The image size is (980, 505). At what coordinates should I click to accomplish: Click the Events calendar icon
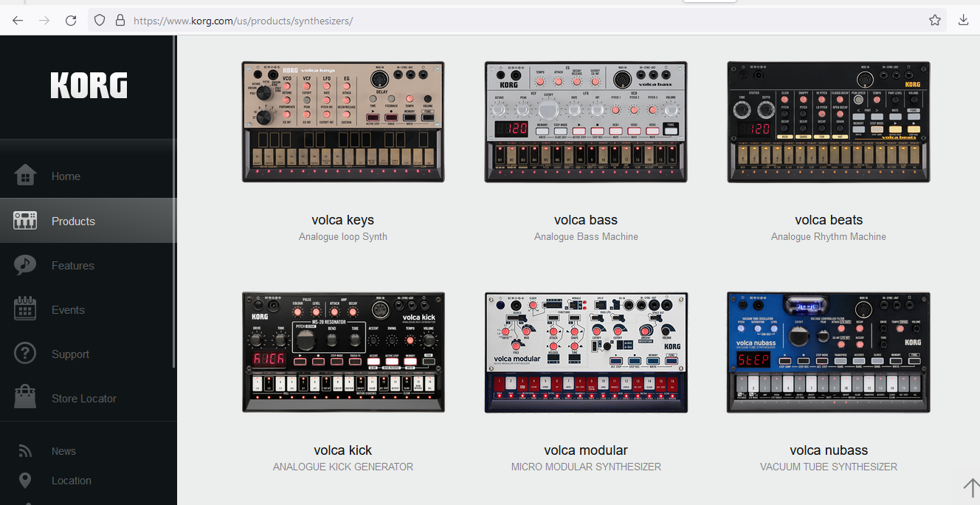point(25,309)
